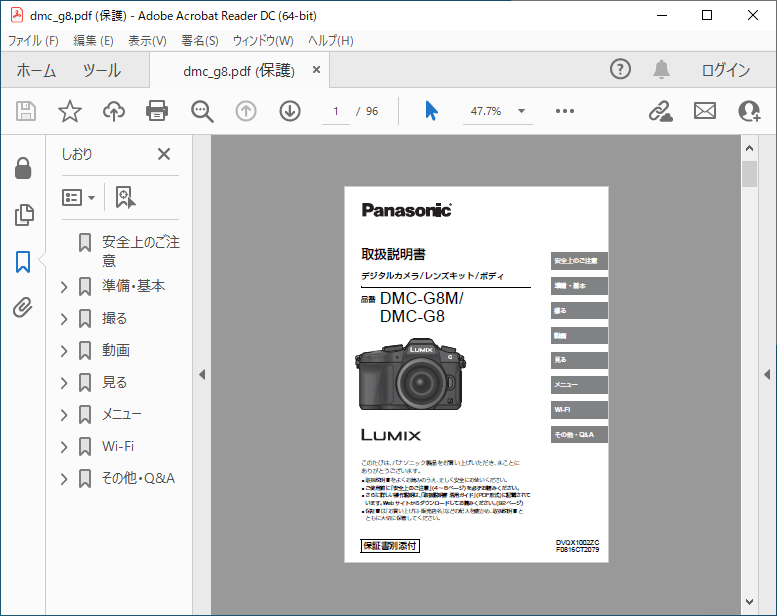Open the ファイル(F) menu

click(x=33, y=41)
